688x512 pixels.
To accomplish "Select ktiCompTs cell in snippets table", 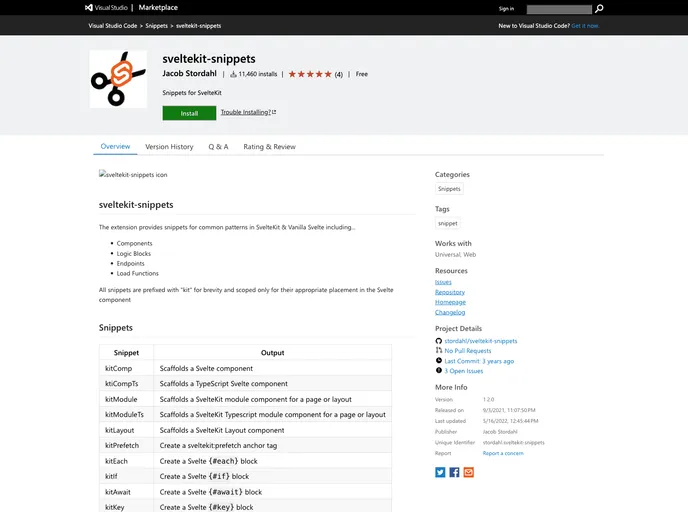I will (x=126, y=383).
